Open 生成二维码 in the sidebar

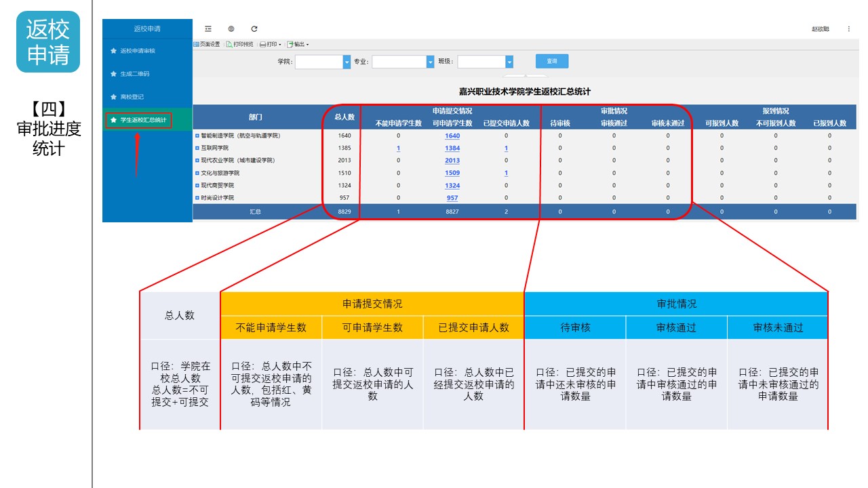click(x=134, y=74)
